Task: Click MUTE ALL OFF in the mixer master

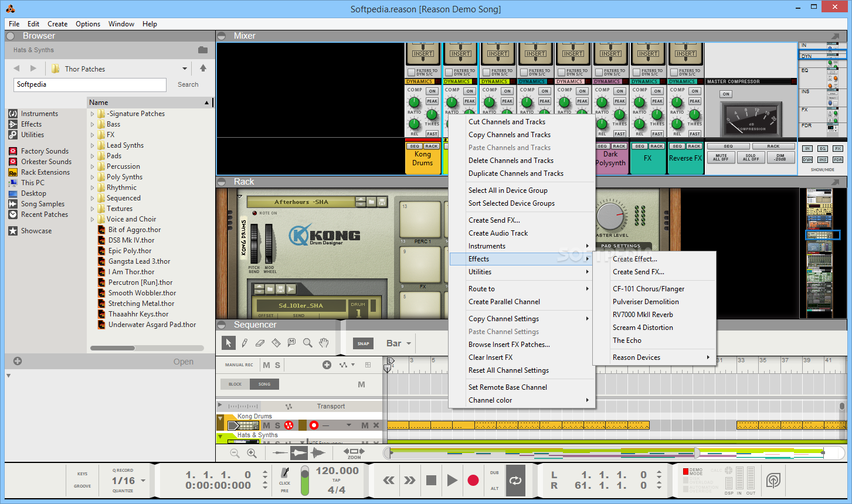Action: [721, 158]
